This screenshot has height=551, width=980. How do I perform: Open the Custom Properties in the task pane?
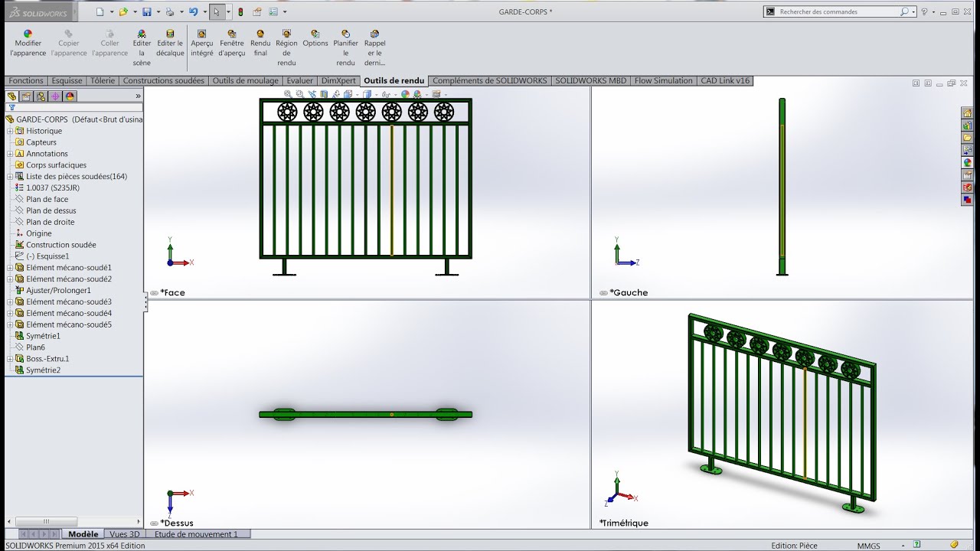pos(967,174)
